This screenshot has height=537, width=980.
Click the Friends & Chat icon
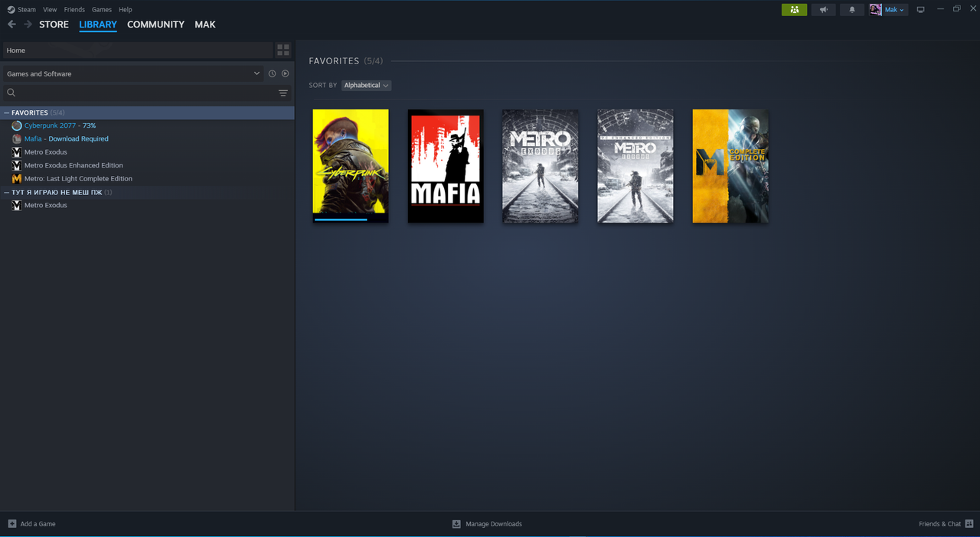(969, 524)
